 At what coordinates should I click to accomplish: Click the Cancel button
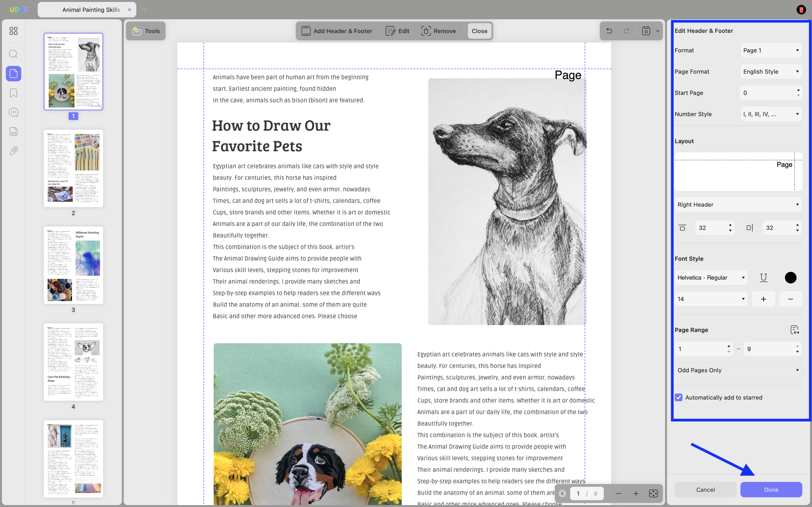click(705, 490)
